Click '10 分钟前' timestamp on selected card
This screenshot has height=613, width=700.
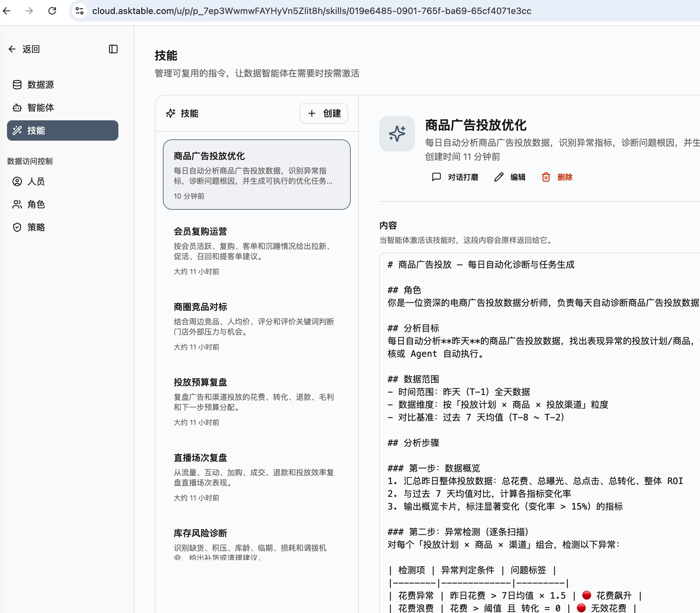click(189, 196)
